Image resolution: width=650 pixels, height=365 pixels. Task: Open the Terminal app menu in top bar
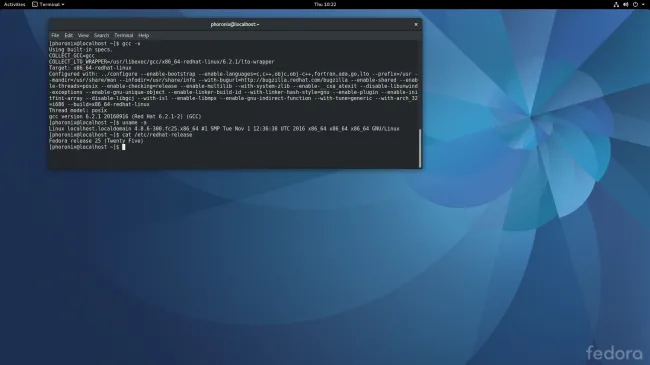49,4
